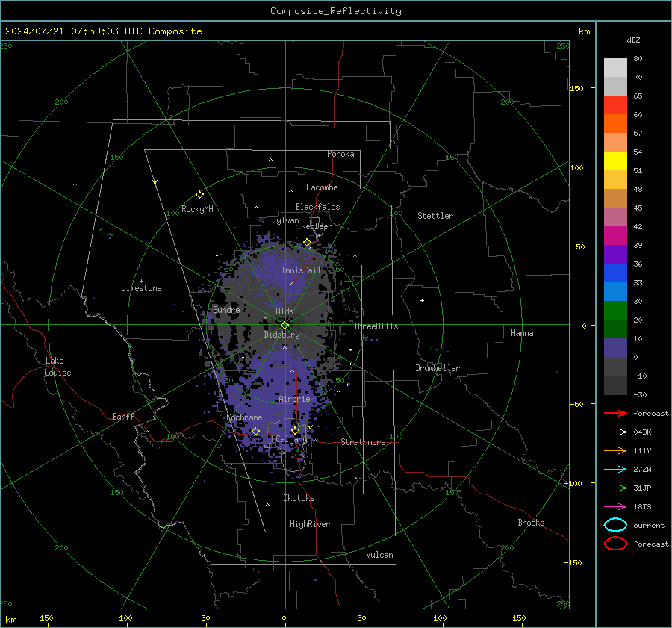Pick the blue 36–33 dBZ color swatch
Viewport: 672px width, 628px height.
tap(615, 273)
